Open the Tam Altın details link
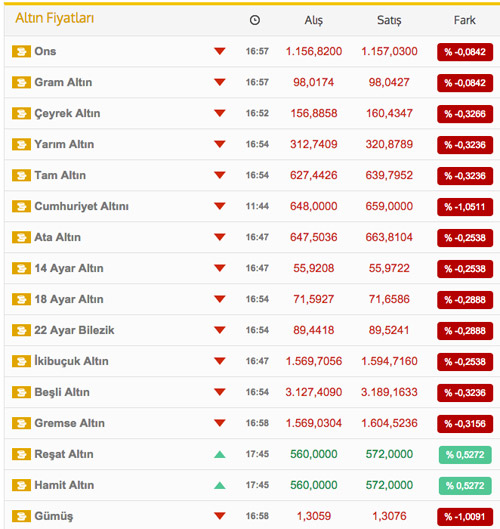This screenshot has width=500, height=529. click(x=60, y=175)
